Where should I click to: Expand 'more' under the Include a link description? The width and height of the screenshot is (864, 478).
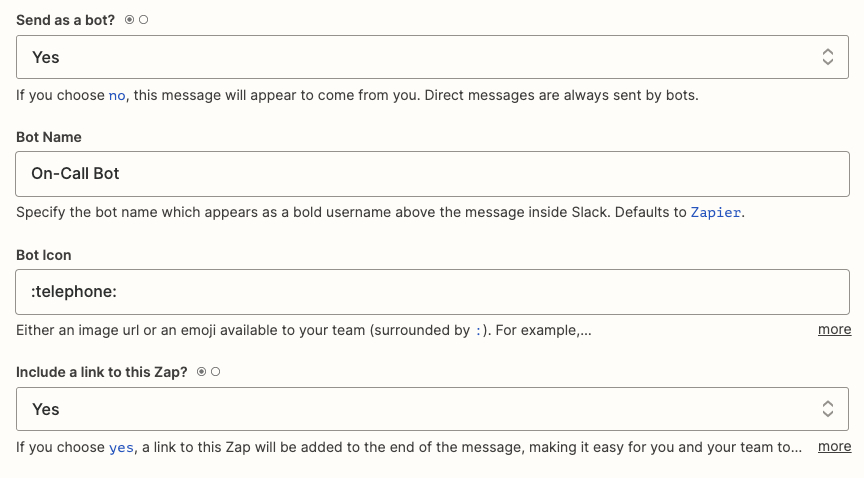point(834,446)
